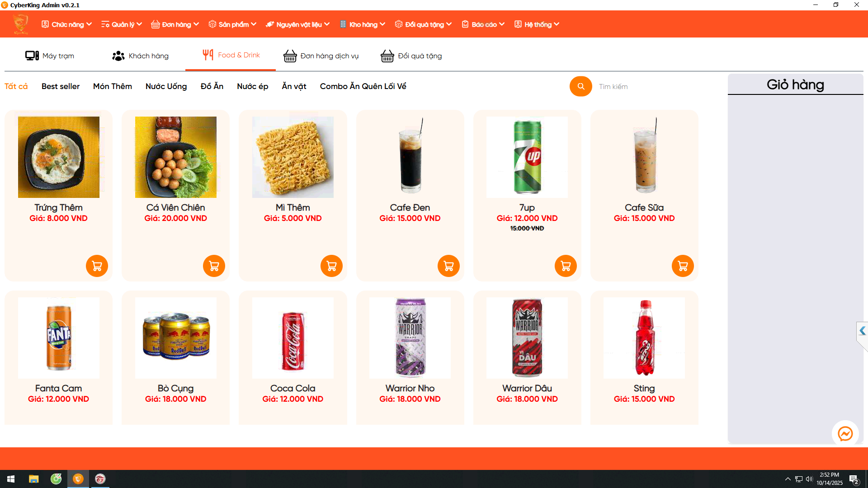Open the Messenger chat bubble icon
The height and width of the screenshot is (488, 868).
click(845, 434)
